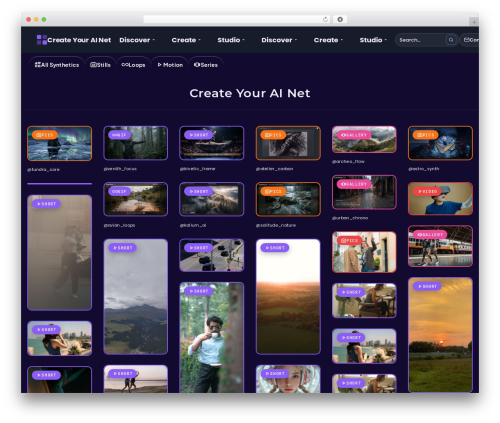
Task: Click the SHORT badge on the cloudy mountain card
Action: coord(123,248)
